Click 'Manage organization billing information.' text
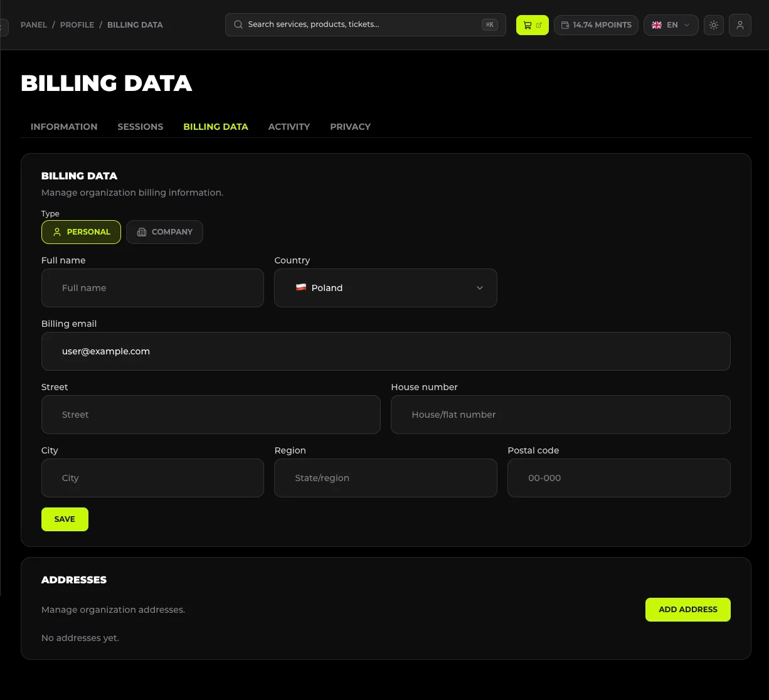This screenshot has height=700, width=769. (132, 193)
